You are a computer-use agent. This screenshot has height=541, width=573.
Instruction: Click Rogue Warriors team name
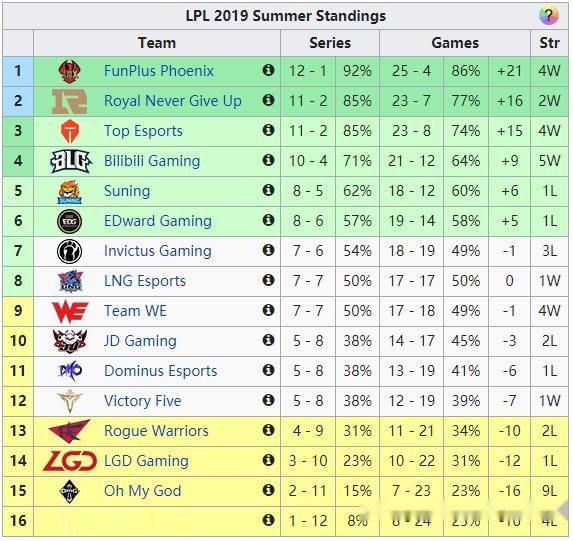[x=156, y=431]
